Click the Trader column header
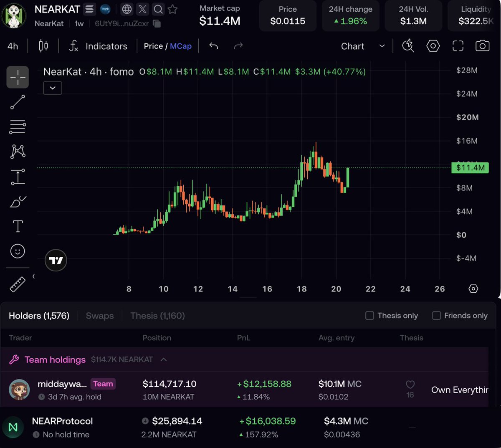Screen dimensions: 501x448 [x=20, y=338]
